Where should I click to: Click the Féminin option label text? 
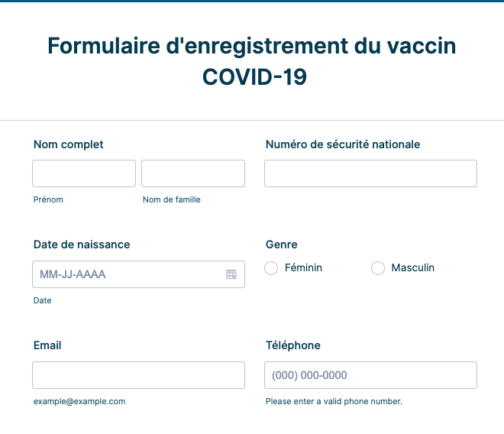click(x=303, y=268)
